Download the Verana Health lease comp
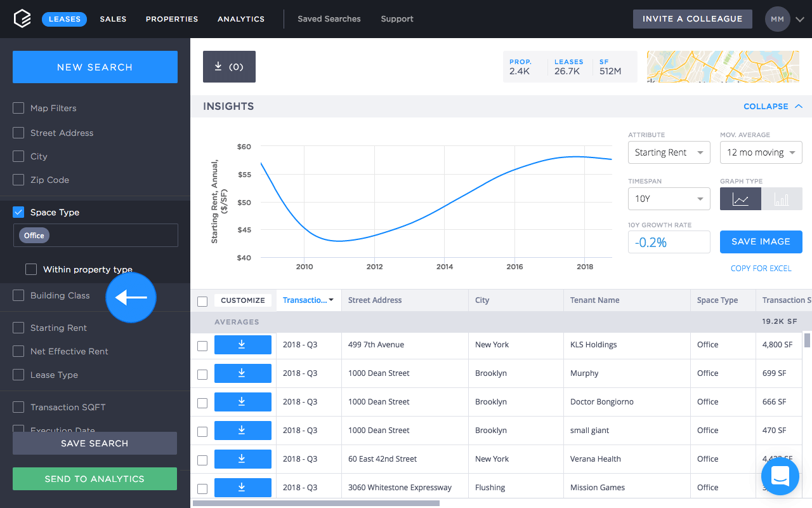Image resolution: width=812 pixels, height=508 pixels. (x=242, y=459)
